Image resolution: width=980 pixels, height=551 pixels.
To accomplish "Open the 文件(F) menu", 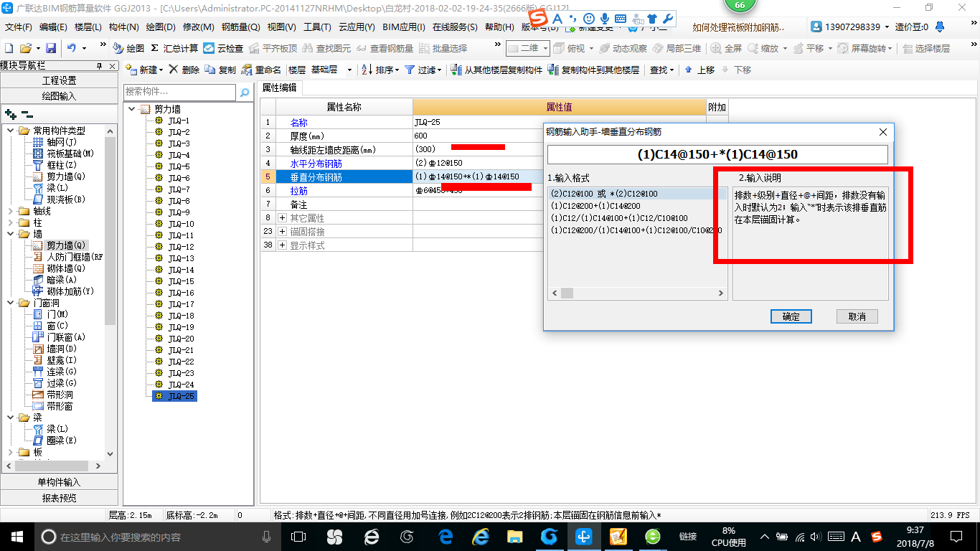I will [19, 27].
